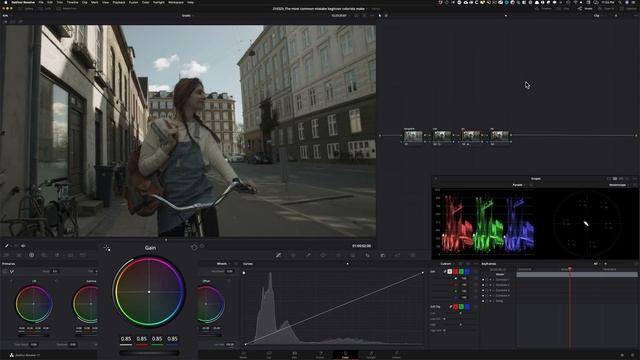Toggle the luminance Y curve channel button
Viewport: 640px width, 360px height.
(450, 271)
